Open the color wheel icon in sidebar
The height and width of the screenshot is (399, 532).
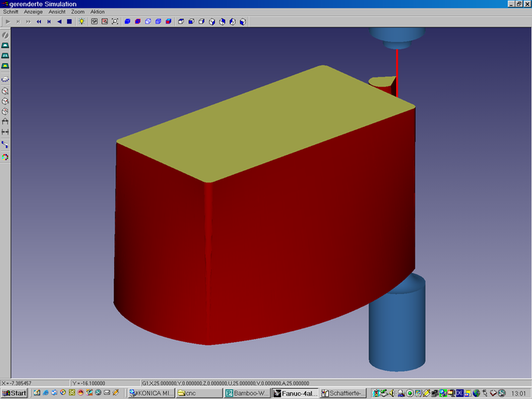click(x=5, y=157)
